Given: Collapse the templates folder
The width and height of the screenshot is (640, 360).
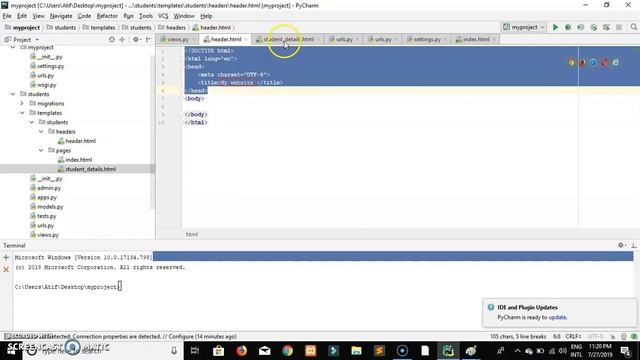Looking at the screenshot, I should (22, 113).
